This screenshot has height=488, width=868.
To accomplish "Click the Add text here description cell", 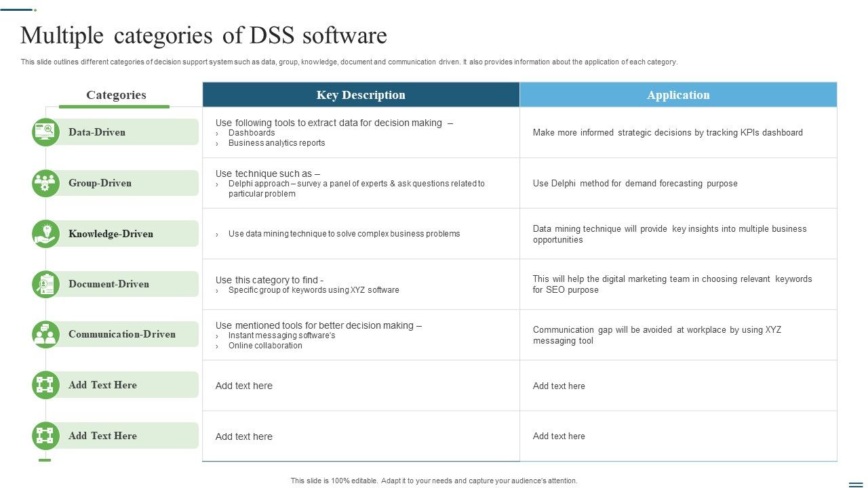I will coord(243,385).
